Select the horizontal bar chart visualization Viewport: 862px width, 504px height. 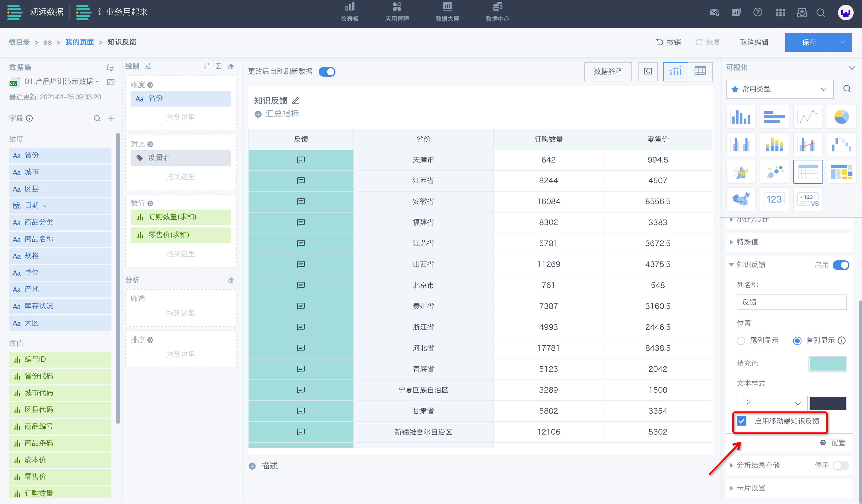click(x=775, y=117)
